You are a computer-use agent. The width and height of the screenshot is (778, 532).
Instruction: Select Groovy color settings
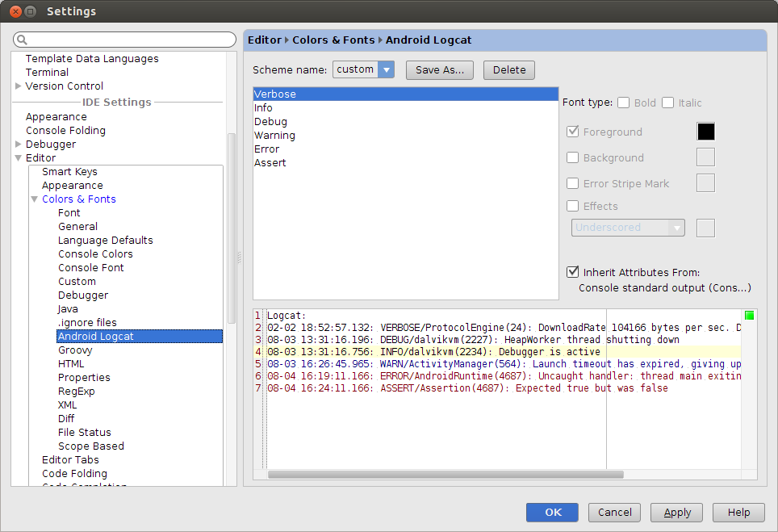[75, 350]
